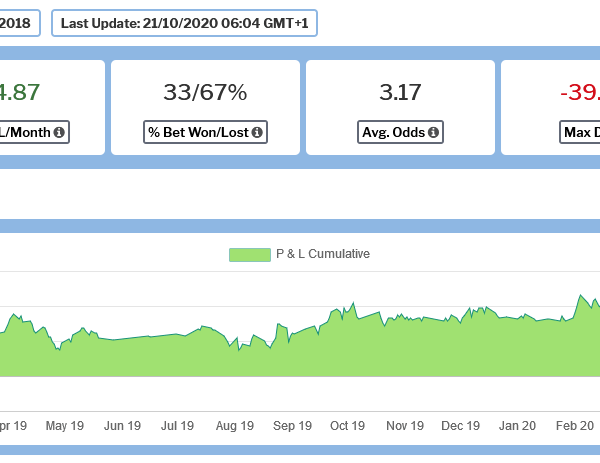Click the Max D label box
The image size is (600, 463).
pyautogui.click(x=580, y=132)
